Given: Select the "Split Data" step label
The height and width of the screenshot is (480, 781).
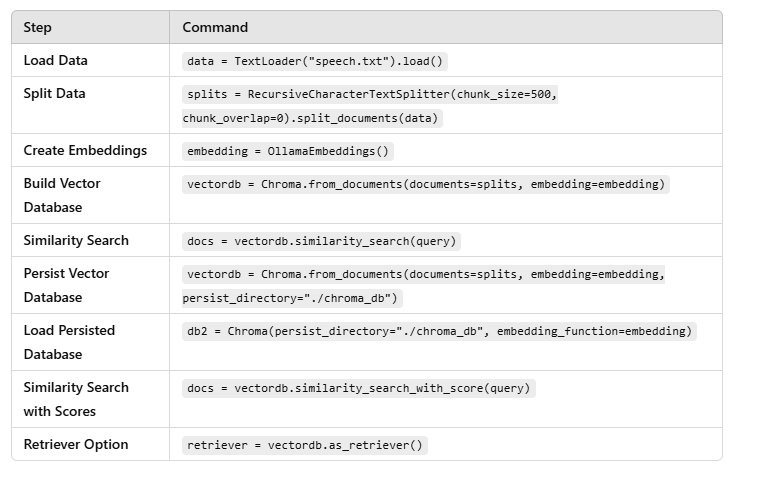Looking at the screenshot, I should (55, 93).
